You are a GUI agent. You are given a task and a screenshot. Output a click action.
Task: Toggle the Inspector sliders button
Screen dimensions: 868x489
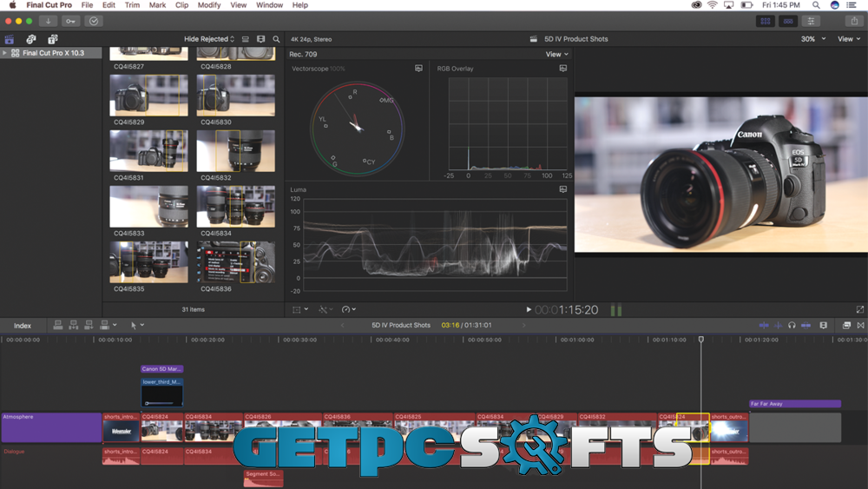(811, 21)
